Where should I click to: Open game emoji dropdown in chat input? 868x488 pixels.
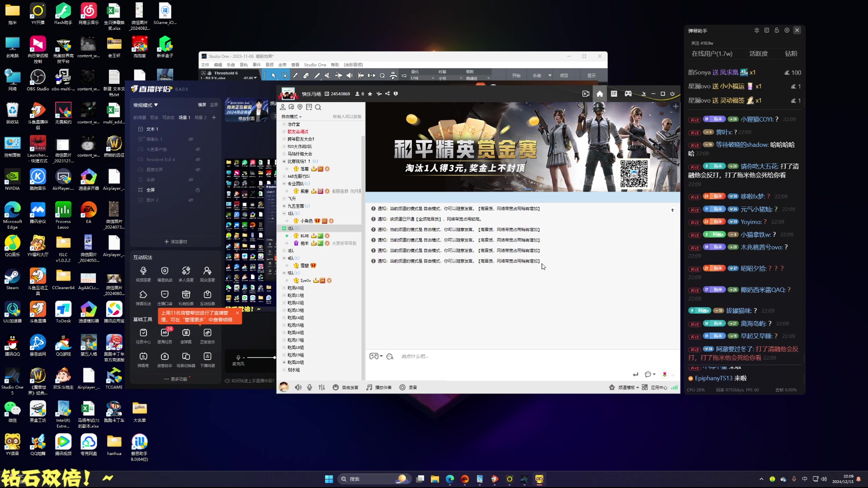(376, 356)
